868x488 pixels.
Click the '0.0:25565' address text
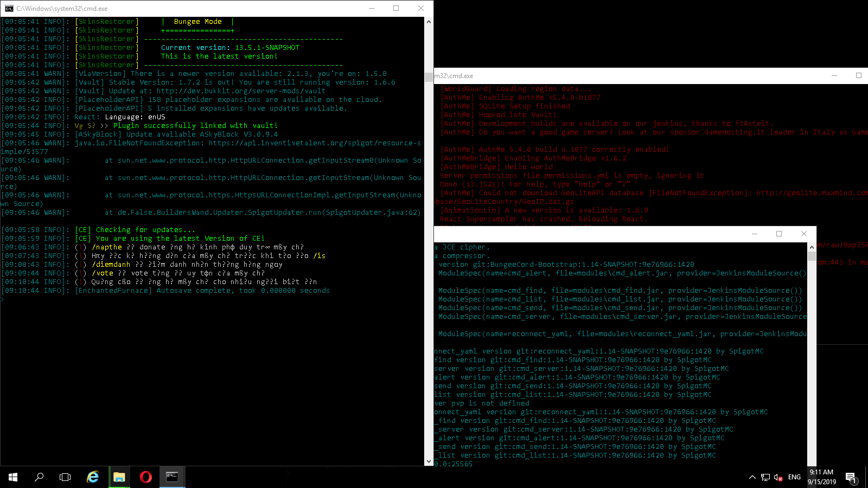click(454, 464)
